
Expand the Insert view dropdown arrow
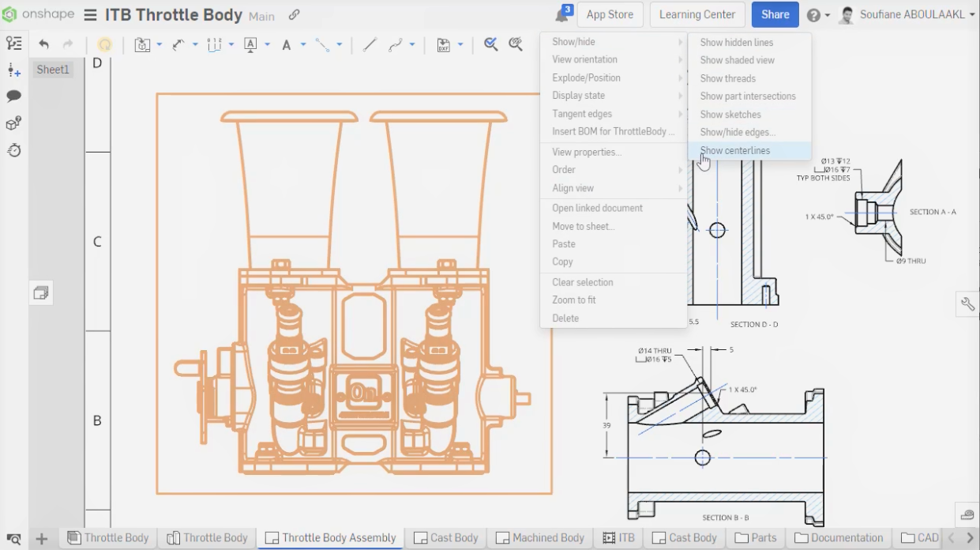[160, 45]
